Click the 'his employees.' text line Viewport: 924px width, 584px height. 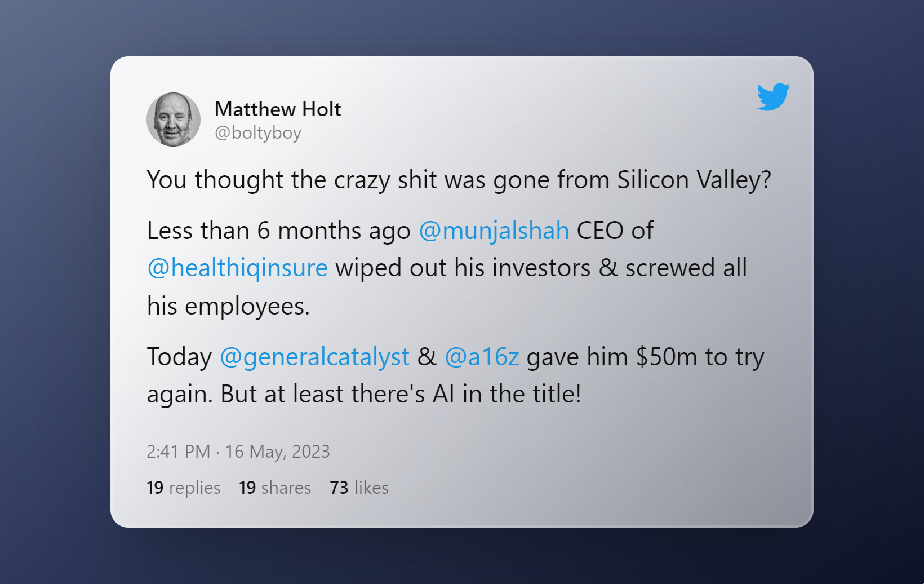pos(228,307)
